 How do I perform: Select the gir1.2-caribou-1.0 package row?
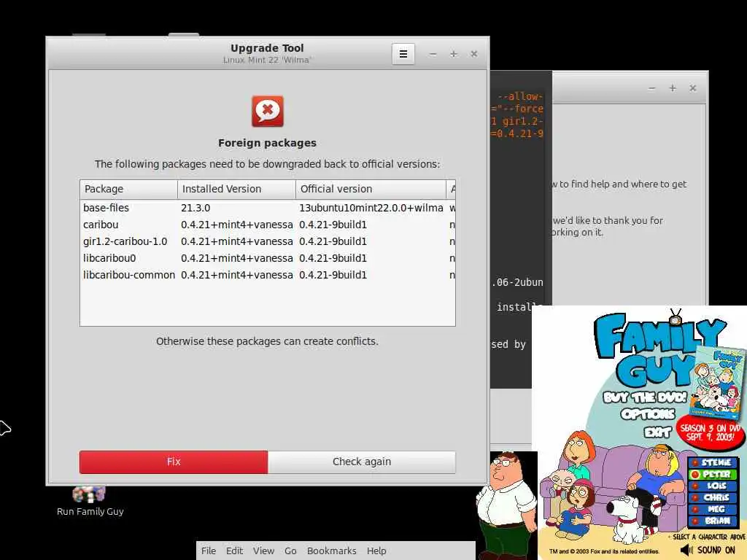tap(267, 241)
